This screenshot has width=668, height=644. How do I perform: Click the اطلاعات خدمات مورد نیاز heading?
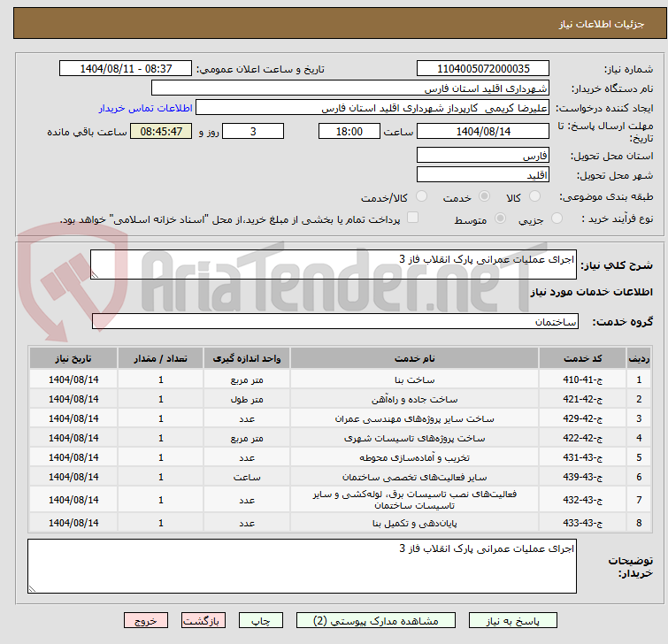coord(591,292)
